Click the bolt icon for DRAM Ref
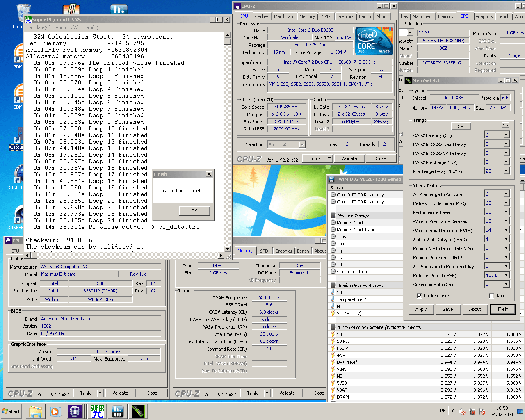Screen dimensions: 525x420 tap(333, 362)
